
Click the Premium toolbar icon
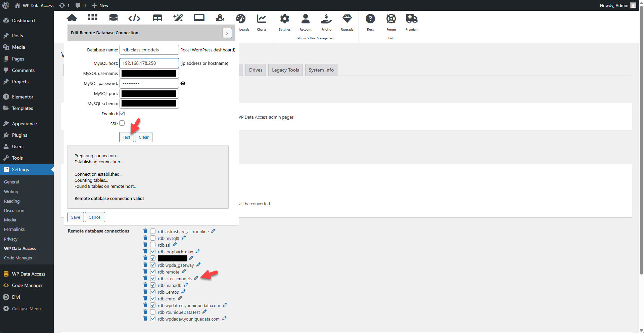pos(412,19)
